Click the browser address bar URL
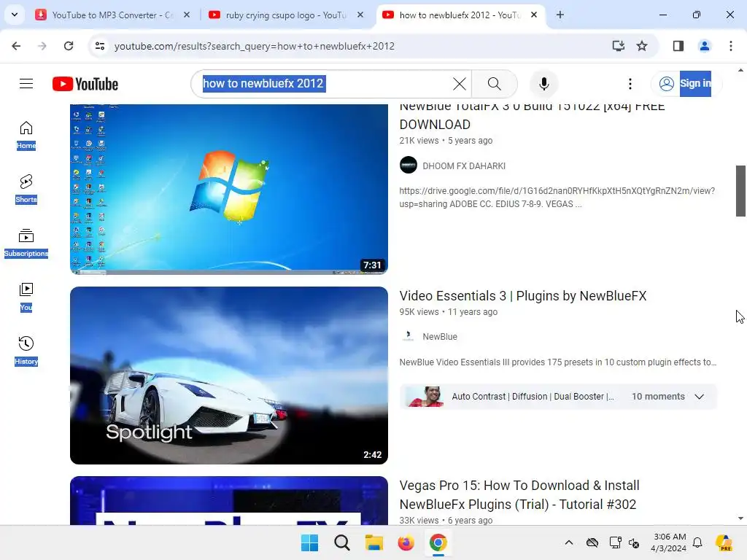The image size is (747, 560). click(x=255, y=46)
